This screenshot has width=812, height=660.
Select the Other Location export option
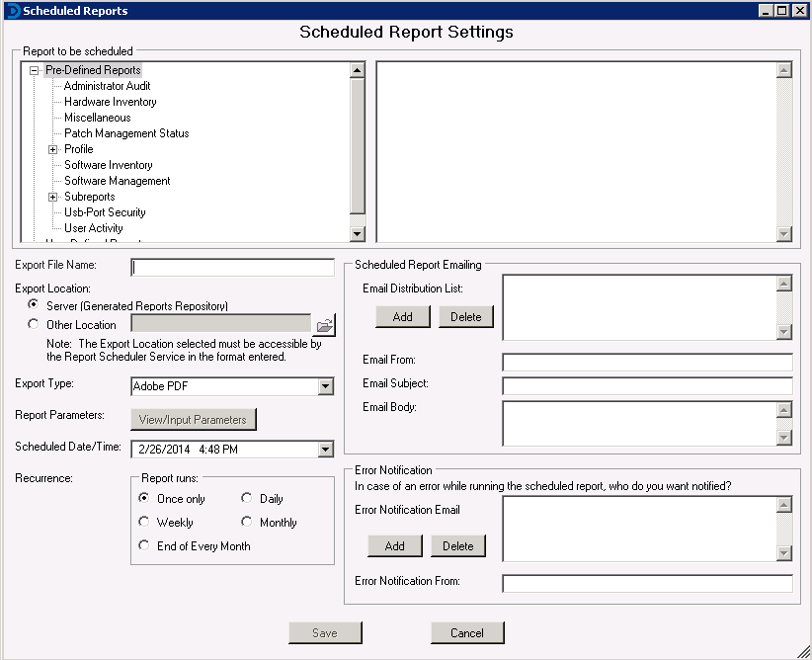click(x=35, y=324)
